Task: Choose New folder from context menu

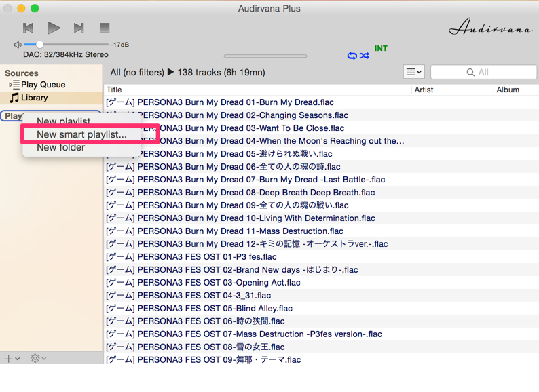Action: (61, 147)
